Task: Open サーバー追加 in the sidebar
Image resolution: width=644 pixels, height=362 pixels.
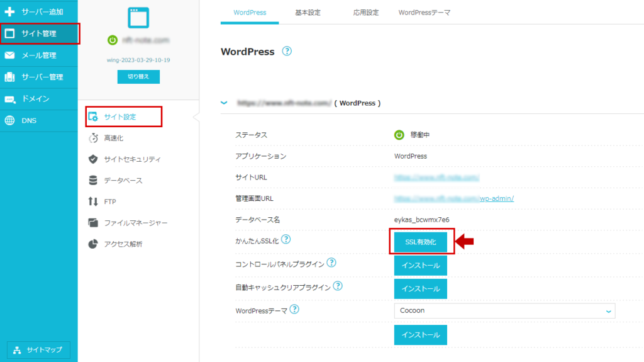Action: tap(38, 11)
